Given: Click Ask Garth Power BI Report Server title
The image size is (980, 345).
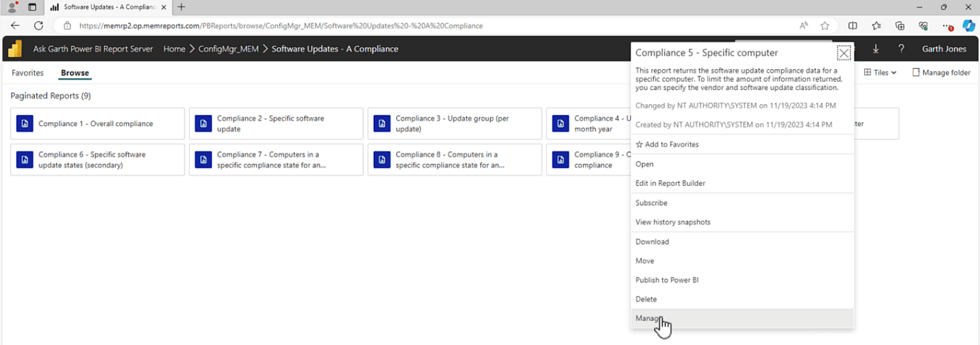Looking at the screenshot, I should click(x=93, y=49).
